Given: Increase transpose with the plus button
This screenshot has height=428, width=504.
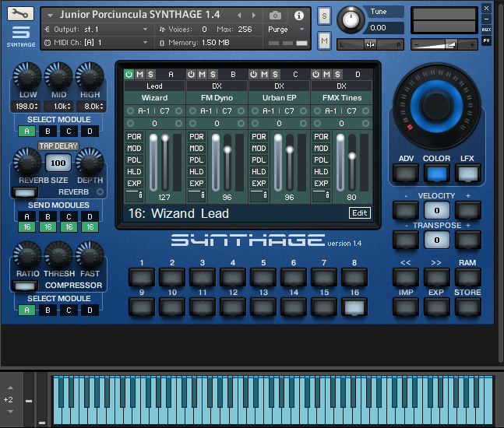Looking at the screenshot, I should pyautogui.click(x=467, y=240).
